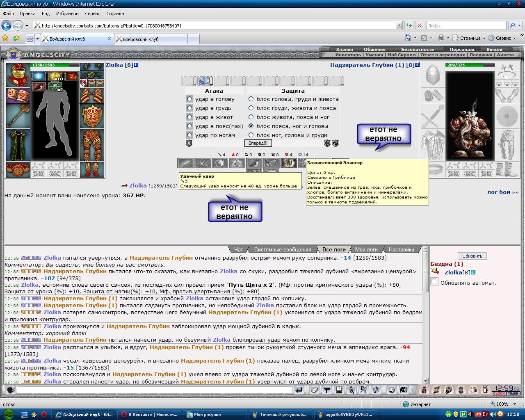This screenshot has width=525, height=420.
Task: Click the blue snowflake effect icon on Zlolka
Action: (x=39, y=76)
